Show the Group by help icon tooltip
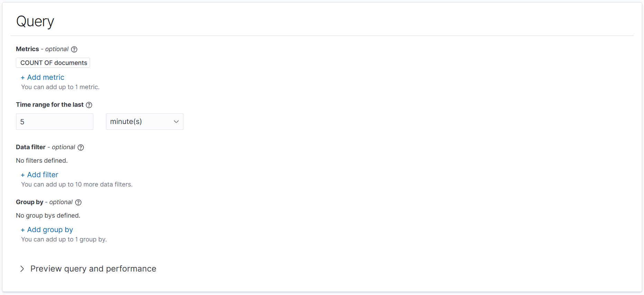644x295 pixels. tap(78, 202)
